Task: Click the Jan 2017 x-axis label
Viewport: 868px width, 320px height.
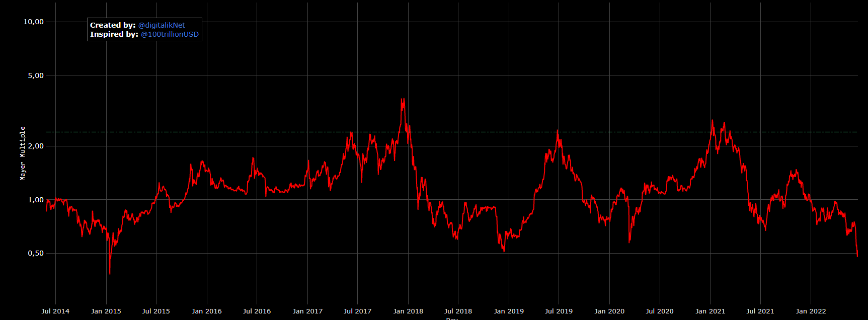Action: click(307, 311)
